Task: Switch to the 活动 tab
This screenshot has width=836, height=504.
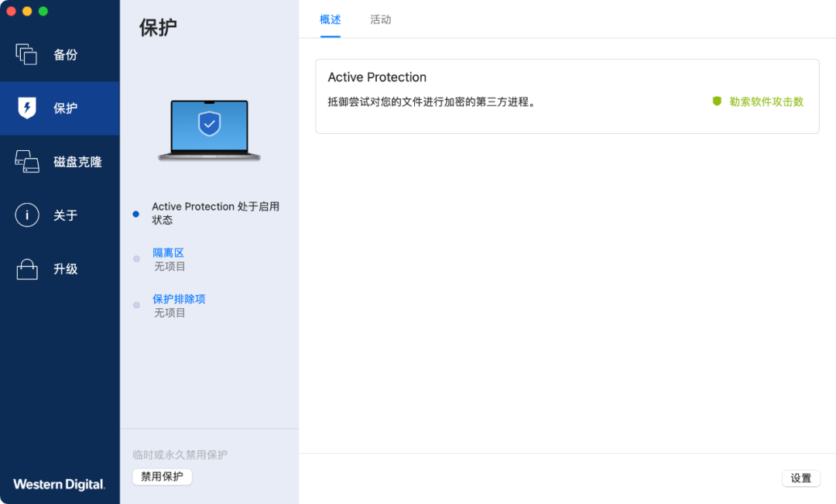Action: tap(381, 19)
